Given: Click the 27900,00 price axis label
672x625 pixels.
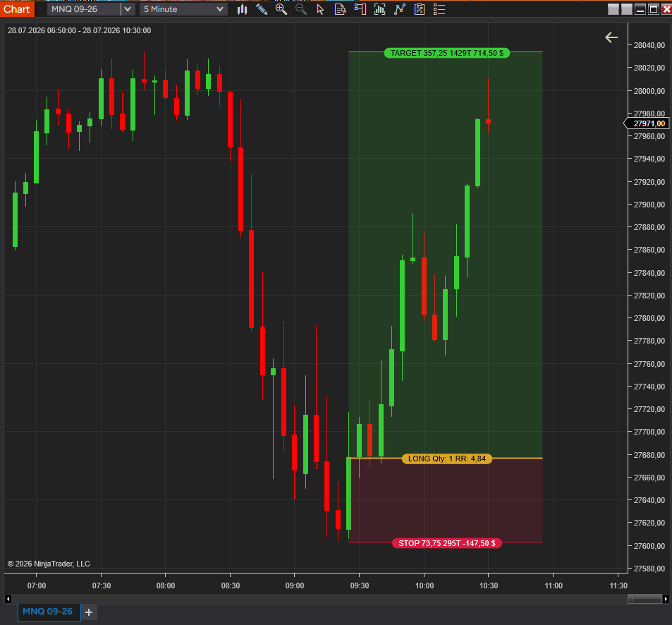Looking at the screenshot, I should coord(649,205).
